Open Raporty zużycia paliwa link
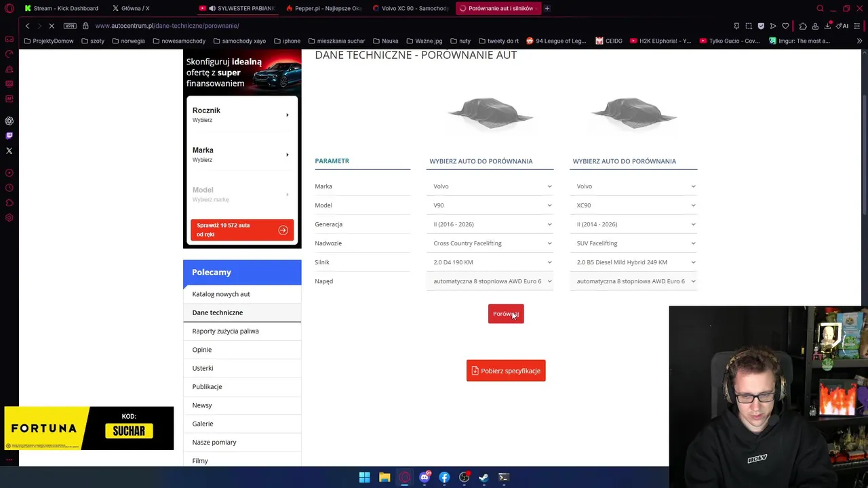The height and width of the screenshot is (488, 868). [225, 331]
